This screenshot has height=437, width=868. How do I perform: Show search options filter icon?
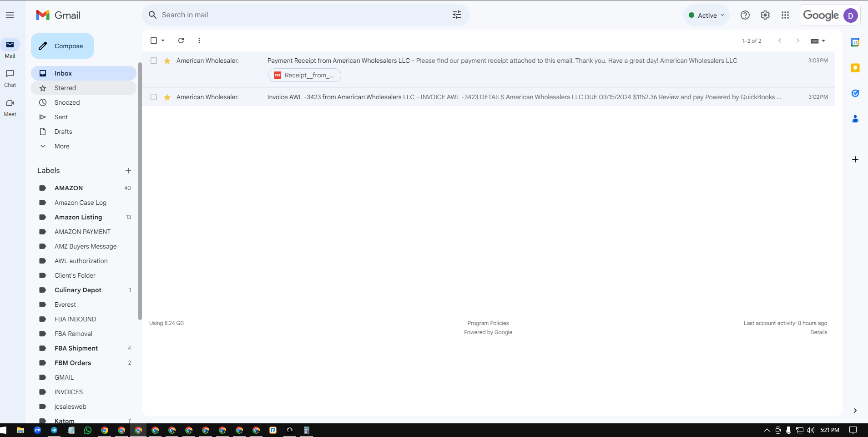point(457,15)
